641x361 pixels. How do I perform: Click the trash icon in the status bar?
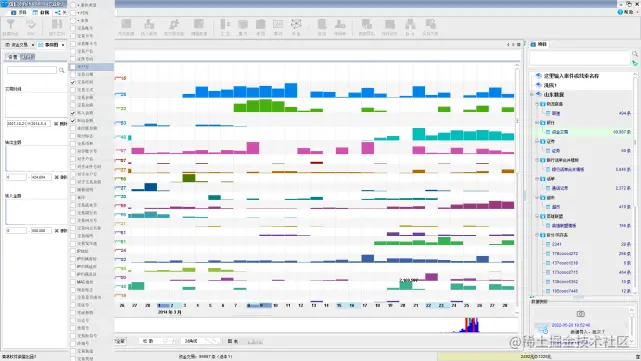click(x=637, y=357)
